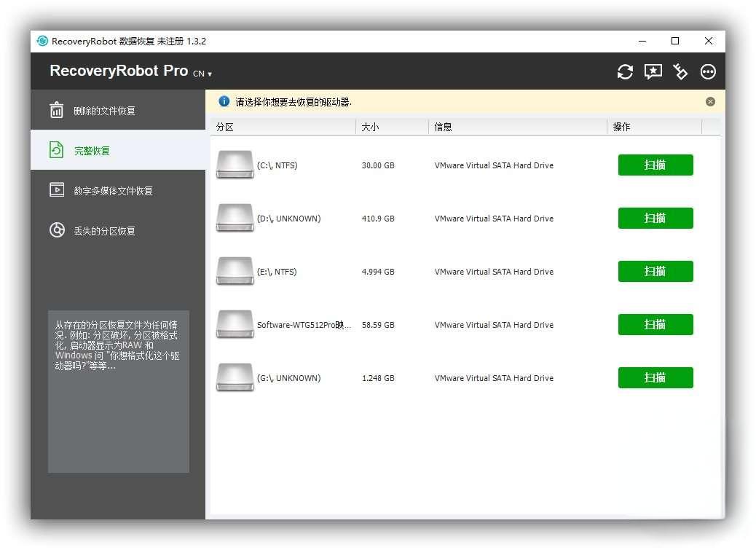
Task: Click the 1.248 GB size value
Action: coord(378,378)
